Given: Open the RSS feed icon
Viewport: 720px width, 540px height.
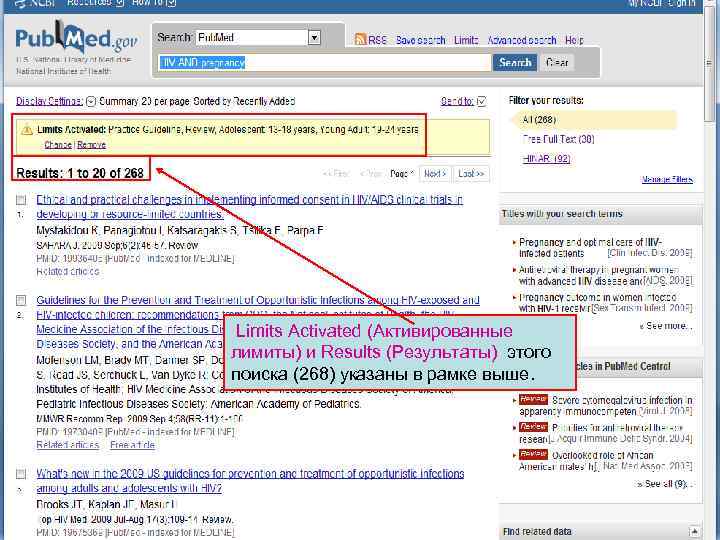Looking at the screenshot, I should (360, 40).
